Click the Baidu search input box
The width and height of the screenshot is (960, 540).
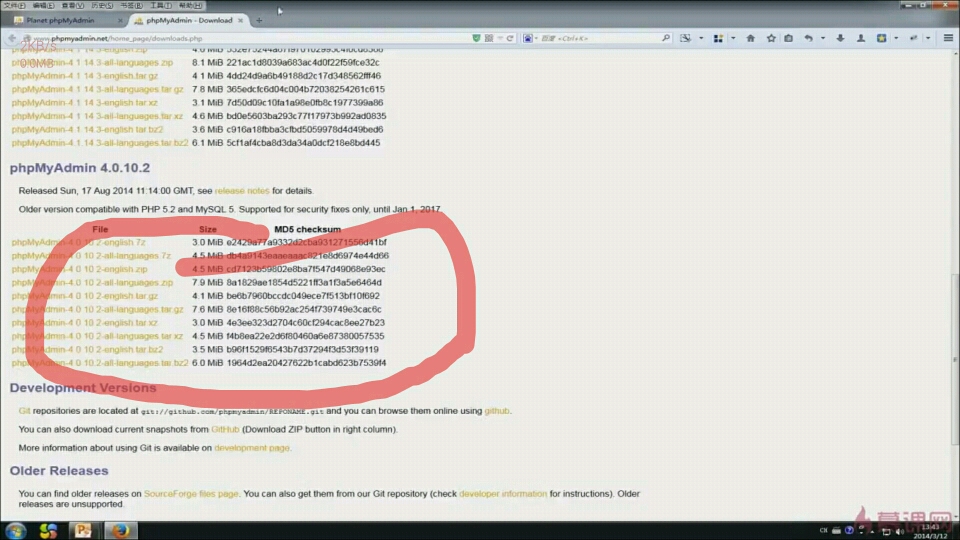coord(600,38)
